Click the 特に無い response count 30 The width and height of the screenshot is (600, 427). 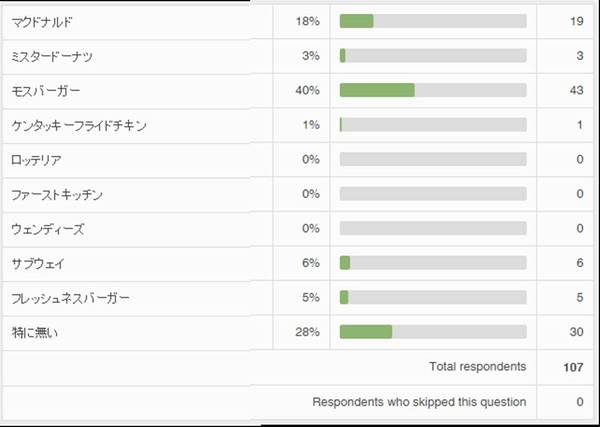(573, 332)
